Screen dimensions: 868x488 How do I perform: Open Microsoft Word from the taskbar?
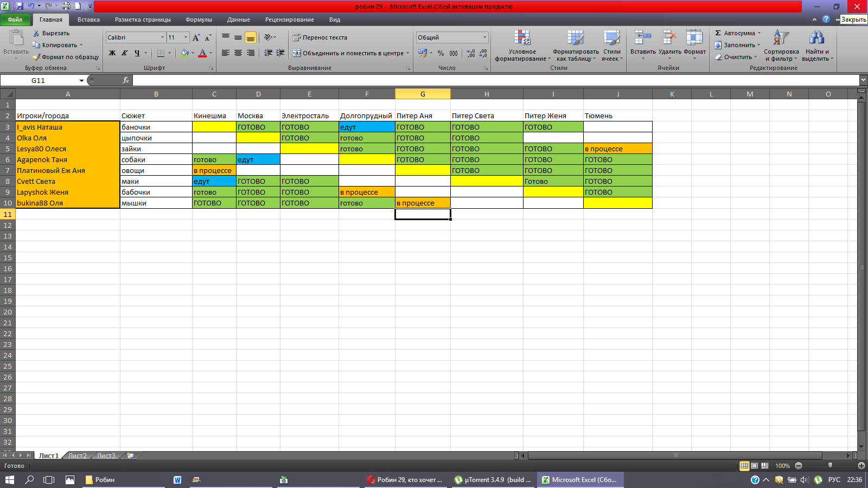[177, 480]
